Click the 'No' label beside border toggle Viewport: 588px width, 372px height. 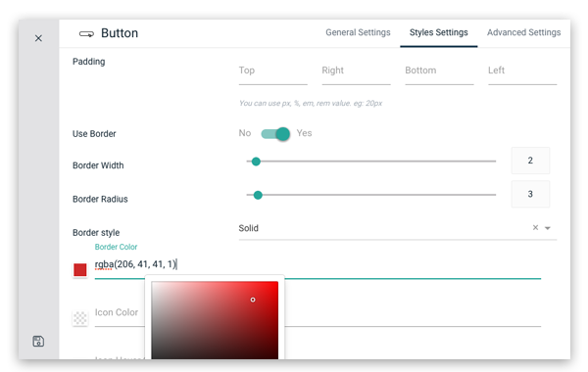point(245,133)
